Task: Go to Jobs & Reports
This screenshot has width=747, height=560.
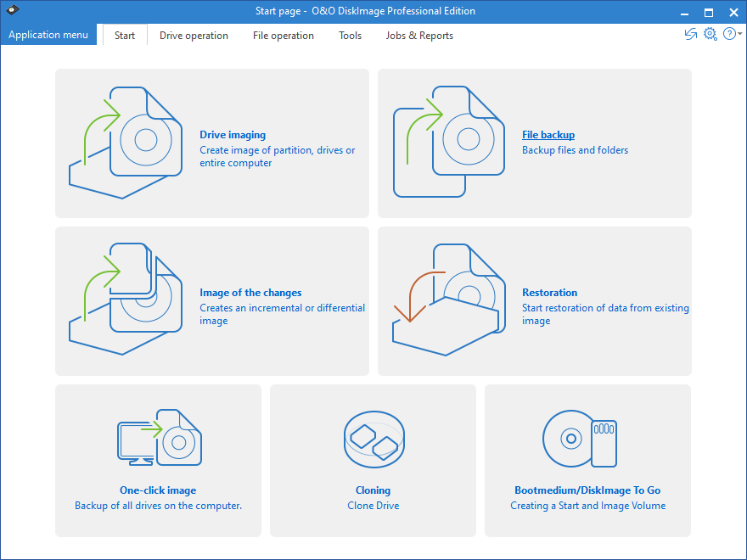Action: (x=419, y=35)
